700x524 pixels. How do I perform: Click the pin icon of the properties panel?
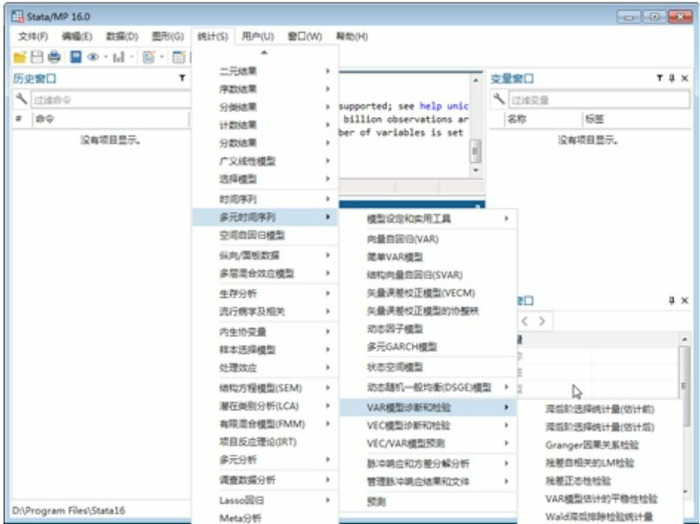pos(672,300)
